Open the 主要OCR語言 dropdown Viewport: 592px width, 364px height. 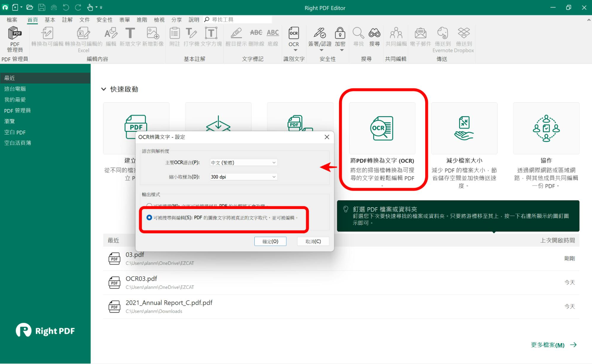coord(243,163)
